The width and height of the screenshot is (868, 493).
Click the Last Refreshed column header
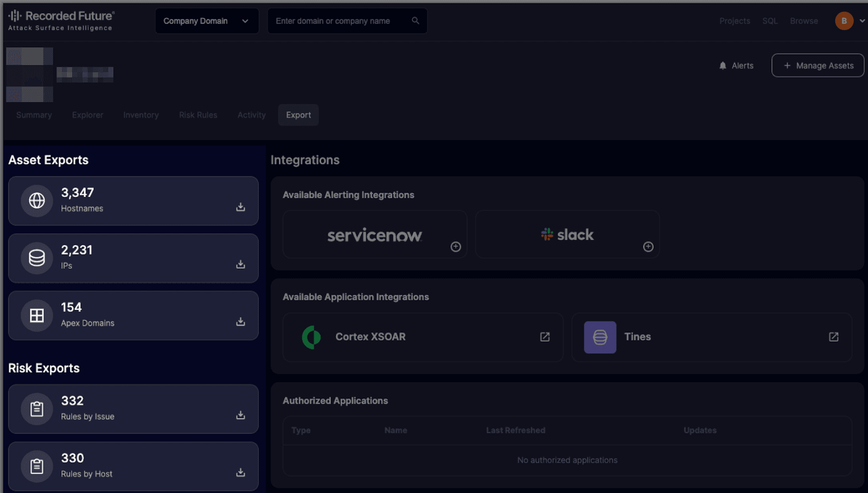coord(516,431)
